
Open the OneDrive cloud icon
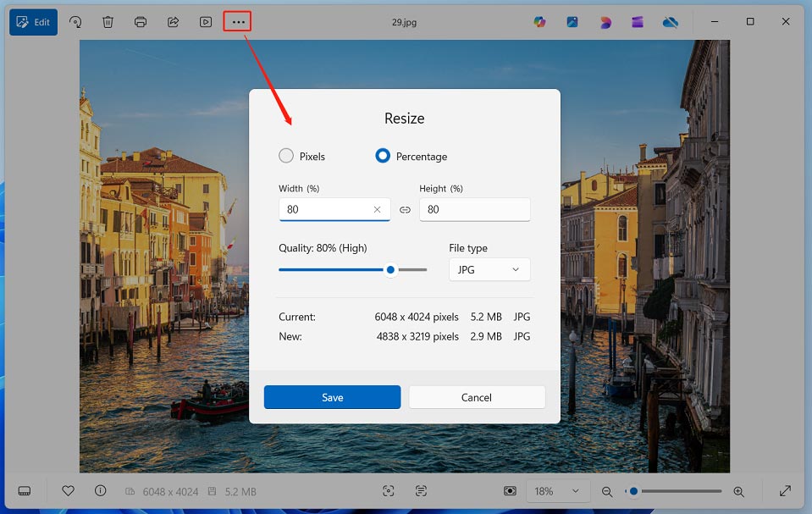click(x=671, y=21)
